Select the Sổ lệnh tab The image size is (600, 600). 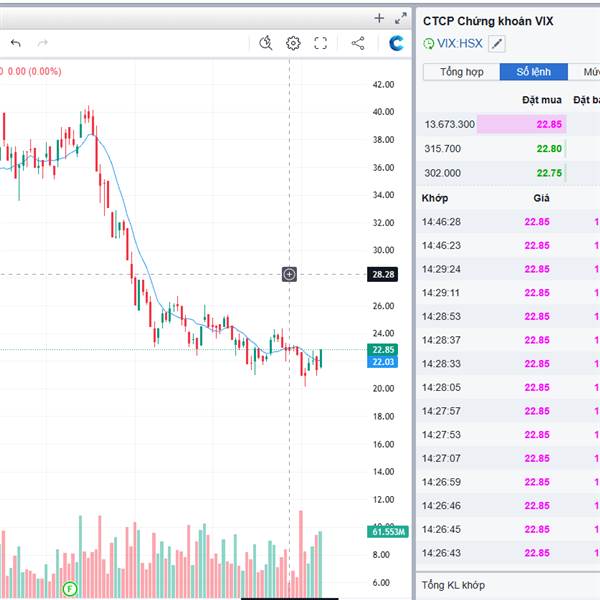(534, 72)
